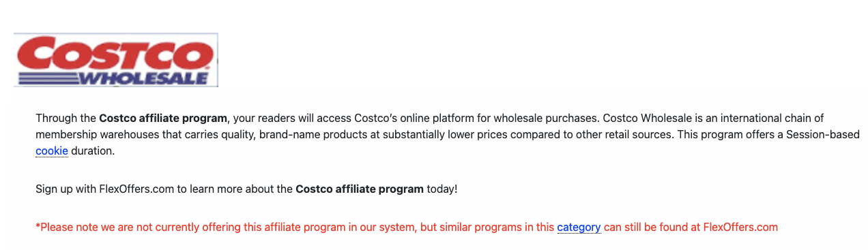Click "FlexOffers.com" in the Sign up sentence

click(x=136, y=189)
